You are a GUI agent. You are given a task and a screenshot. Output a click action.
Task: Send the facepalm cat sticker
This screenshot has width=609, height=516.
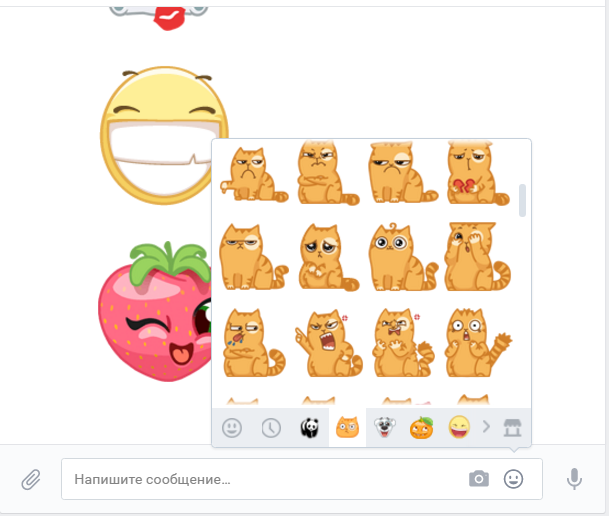[x=477, y=257]
